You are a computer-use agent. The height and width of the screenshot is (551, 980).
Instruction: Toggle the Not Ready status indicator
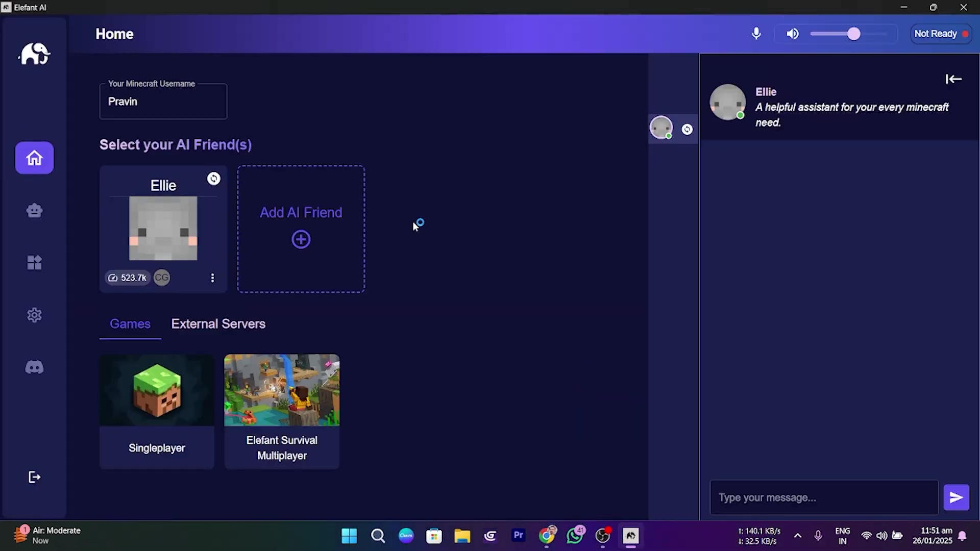coord(940,34)
